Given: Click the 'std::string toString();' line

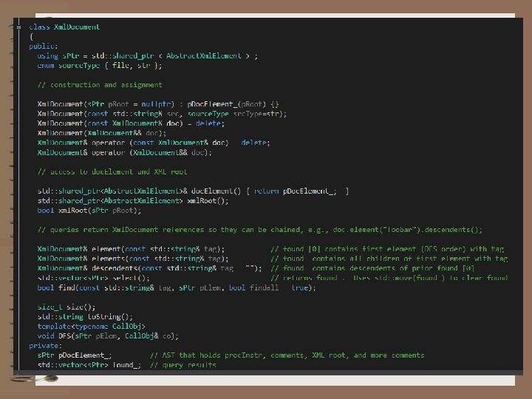Looking at the screenshot, I should coord(85,316).
